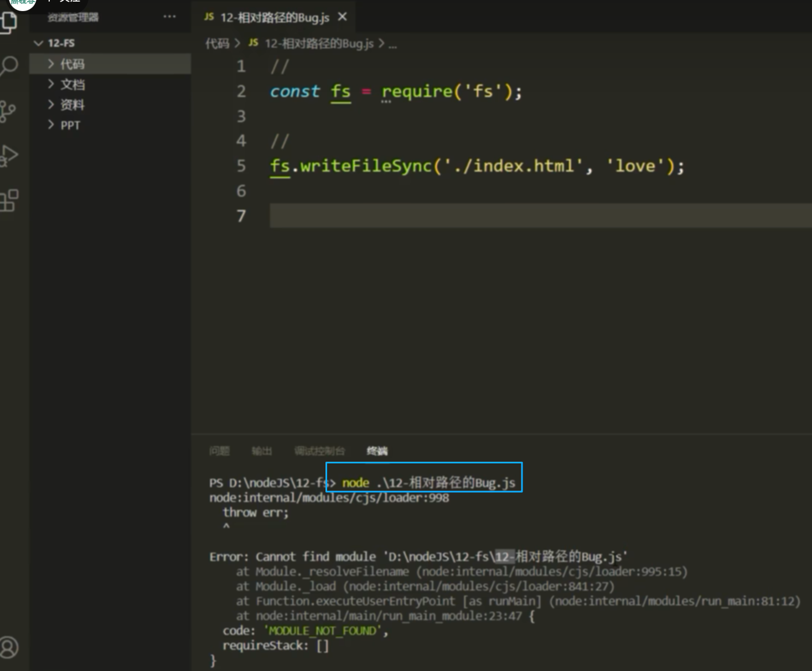
Task: Click the 'run_main_module:23:47' stack trace line
Action: [385, 616]
